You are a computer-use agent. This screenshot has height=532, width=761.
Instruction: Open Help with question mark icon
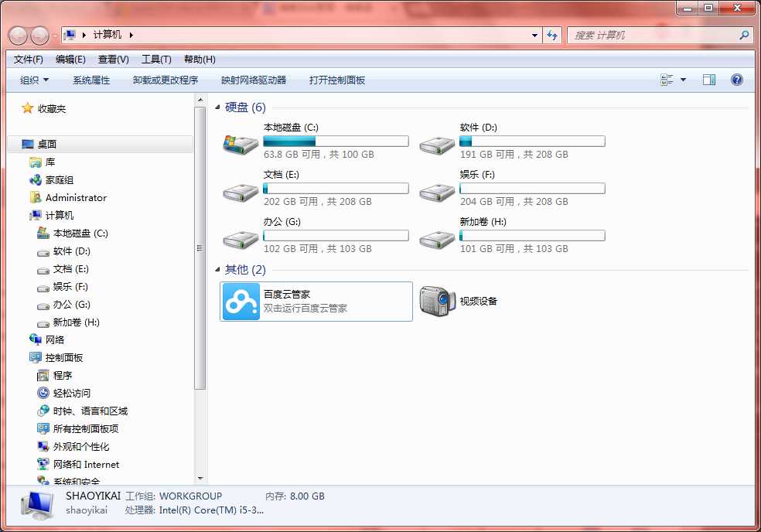pyautogui.click(x=737, y=80)
